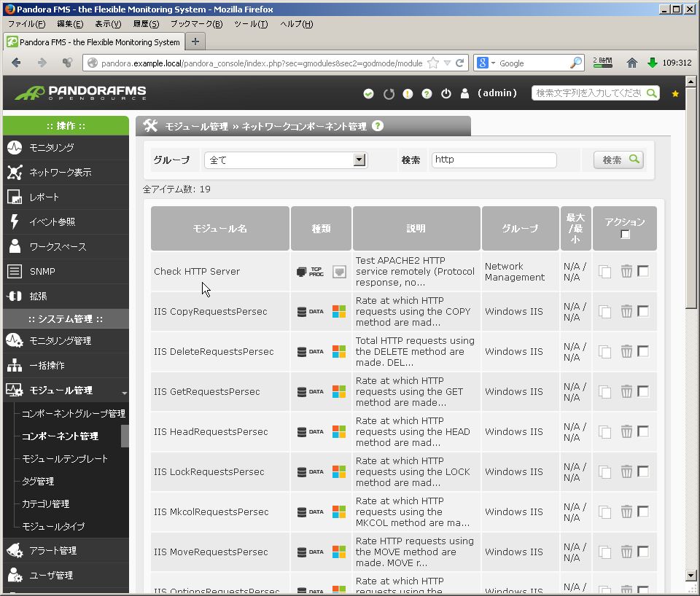Image resolution: width=700 pixels, height=596 pixels.
Task: Open the ブックマーク menu in Firefox
Action: tap(196, 24)
